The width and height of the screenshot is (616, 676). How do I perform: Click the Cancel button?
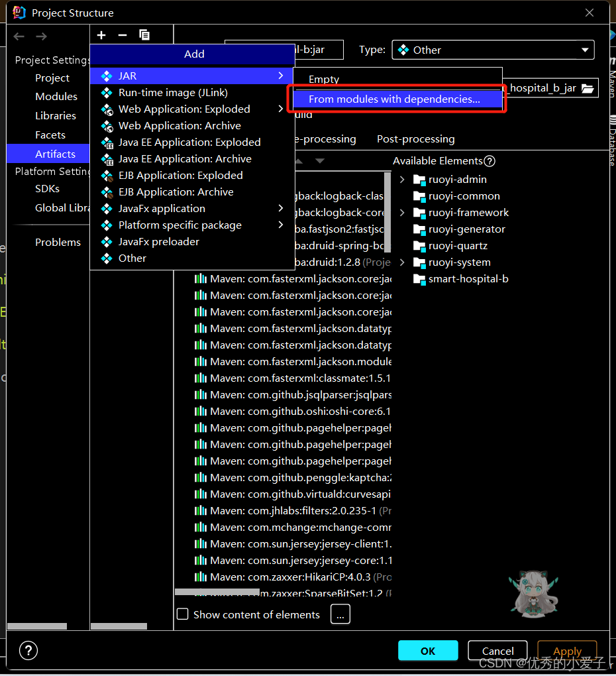497,651
